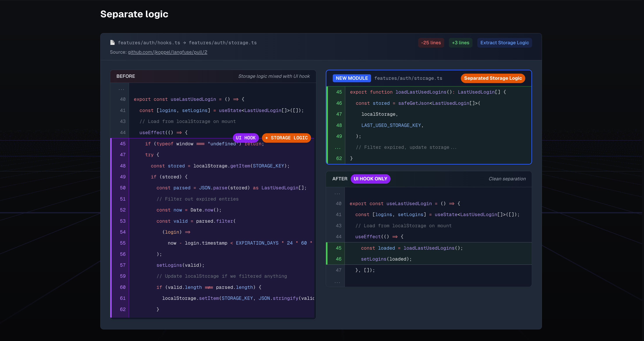Click the Separate logic heading
The width and height of the screenshot is (644, 341).
[134, 14]
